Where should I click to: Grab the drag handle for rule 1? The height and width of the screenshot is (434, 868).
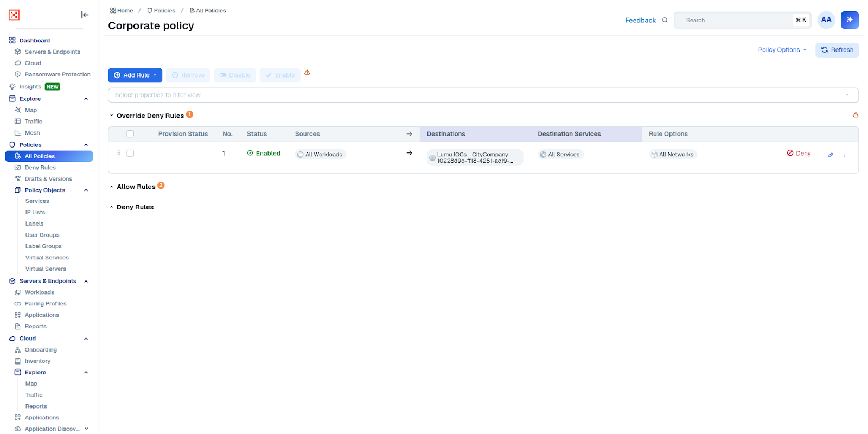(119, 154)
